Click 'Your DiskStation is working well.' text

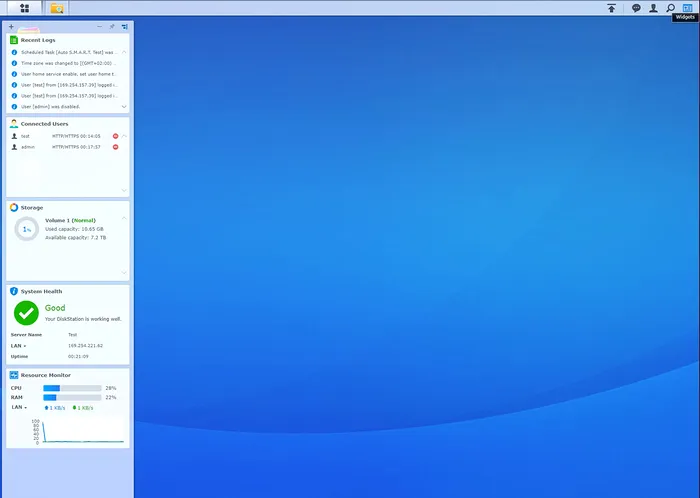tap(83, 319)
